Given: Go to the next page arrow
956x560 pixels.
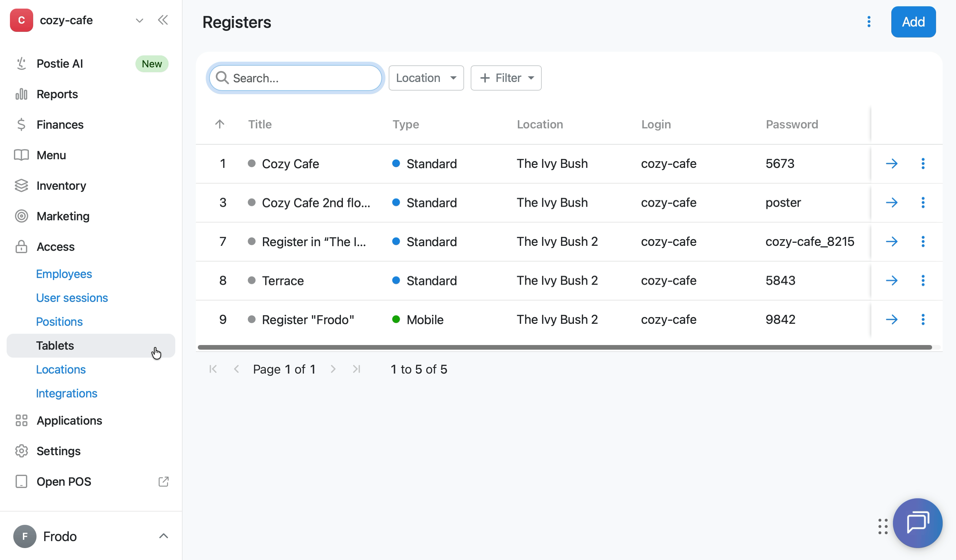Looking at the screenshot, I should (333, 369).
